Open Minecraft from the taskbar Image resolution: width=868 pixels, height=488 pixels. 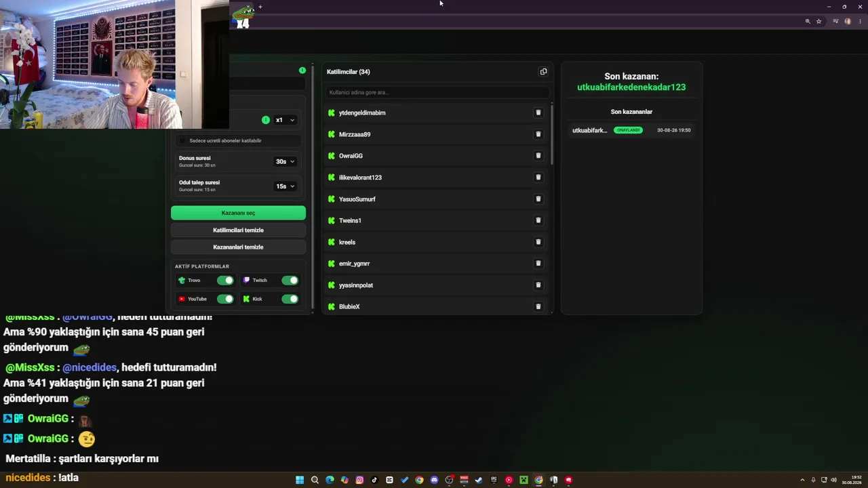point(524,480)
